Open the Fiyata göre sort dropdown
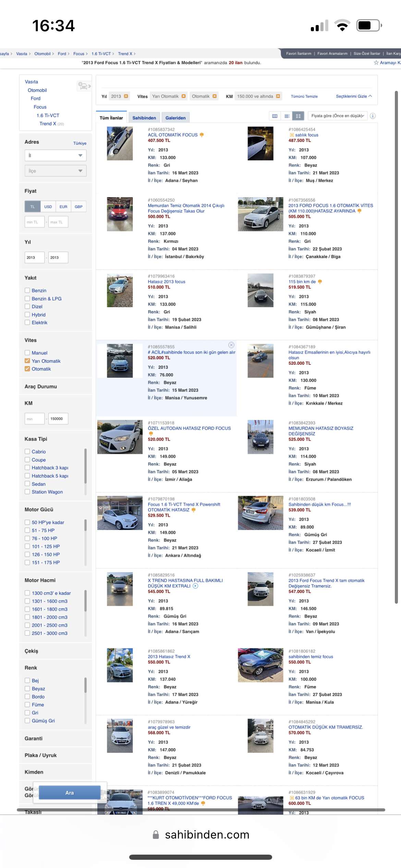This screenshot has height=868, width=401. tap(338, 116)
